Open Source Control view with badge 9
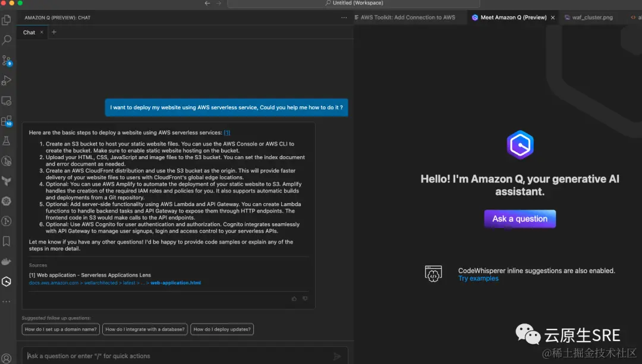Image resolution: width=642 pixels, height=364 pixels. pos(7,61)
